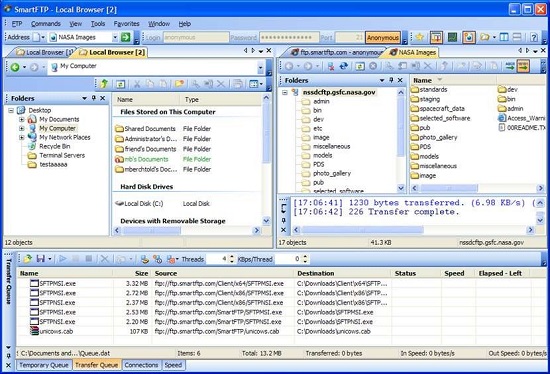The width and height of the screenshot is (550, 374).
Task: Open the Favorites menu
Action: [126, 24]
